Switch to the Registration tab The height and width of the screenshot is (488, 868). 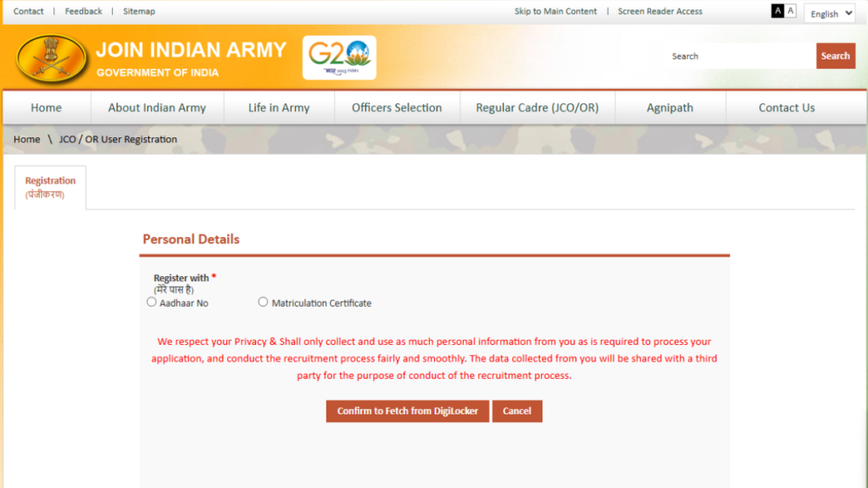(x=50, y=187)
